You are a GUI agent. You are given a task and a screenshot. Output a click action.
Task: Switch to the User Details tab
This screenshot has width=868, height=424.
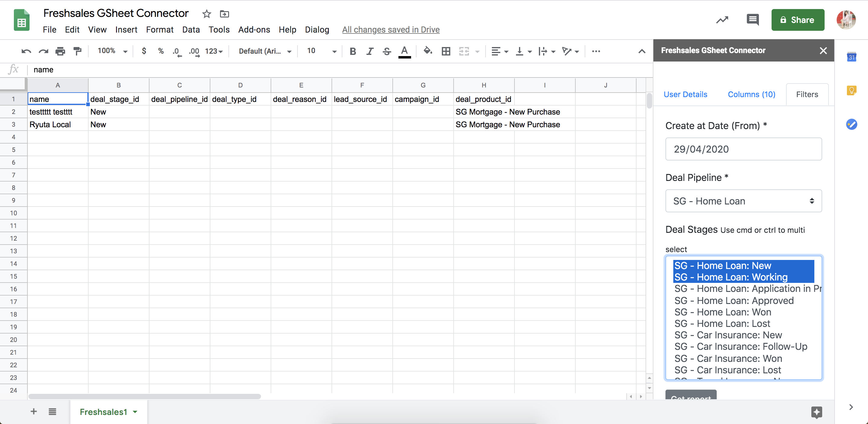coord(685,94)
